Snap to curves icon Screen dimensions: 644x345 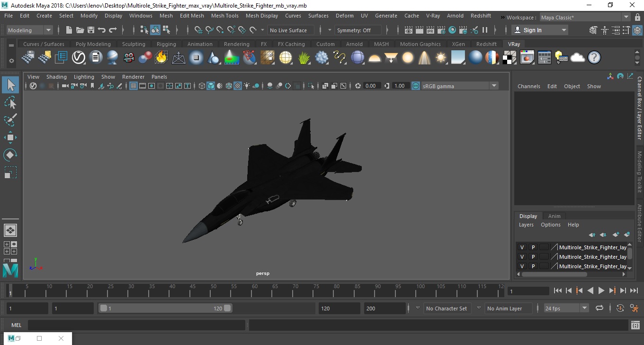209,30
